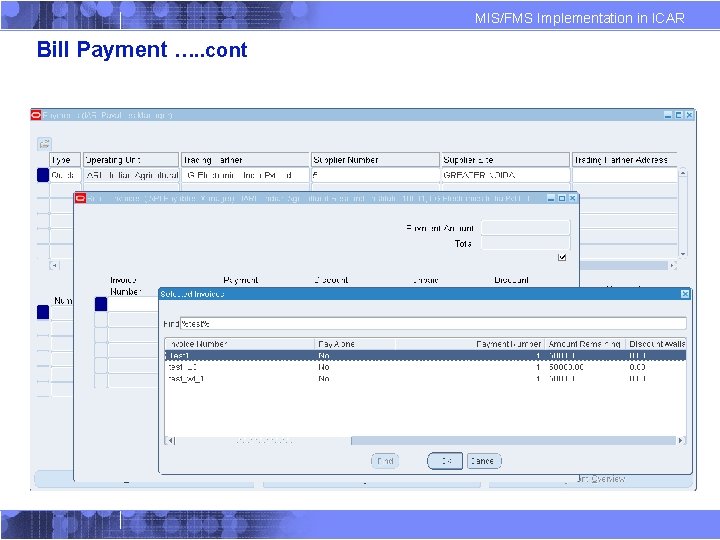
Task: Click the Find button beside OK
Action: pos(384,461)
